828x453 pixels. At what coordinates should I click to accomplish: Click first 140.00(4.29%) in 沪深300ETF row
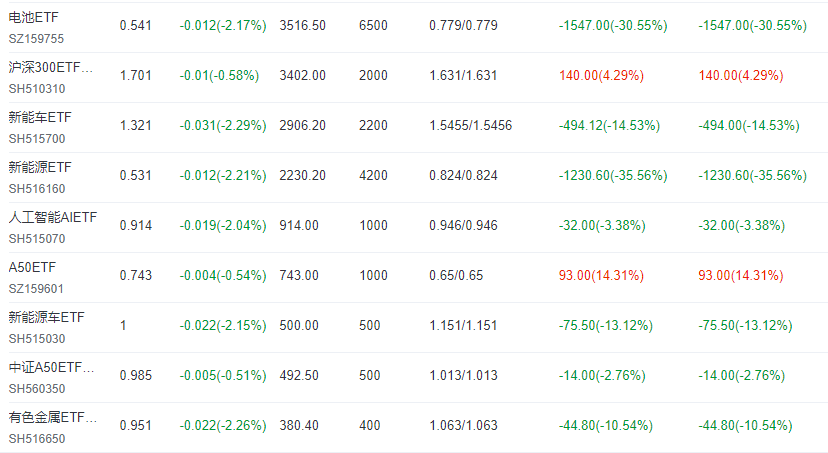(601, 76)
